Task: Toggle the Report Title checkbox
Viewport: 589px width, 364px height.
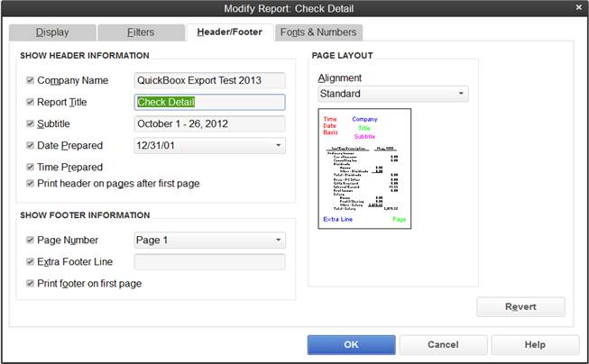Action: pyautogui.click(x=31, y=102)
